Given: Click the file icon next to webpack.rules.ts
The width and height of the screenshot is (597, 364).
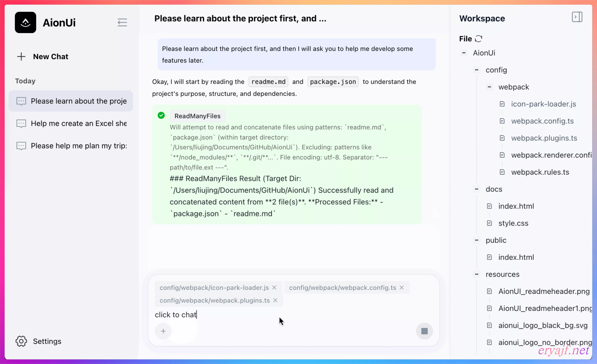Looking at the screenshot, I should (x=502, y=172).
